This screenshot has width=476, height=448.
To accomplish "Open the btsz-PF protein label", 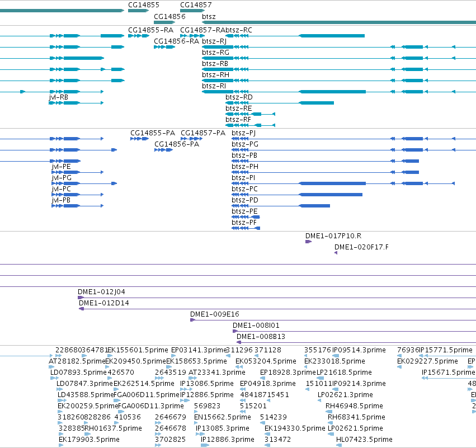I will (244, 223).
